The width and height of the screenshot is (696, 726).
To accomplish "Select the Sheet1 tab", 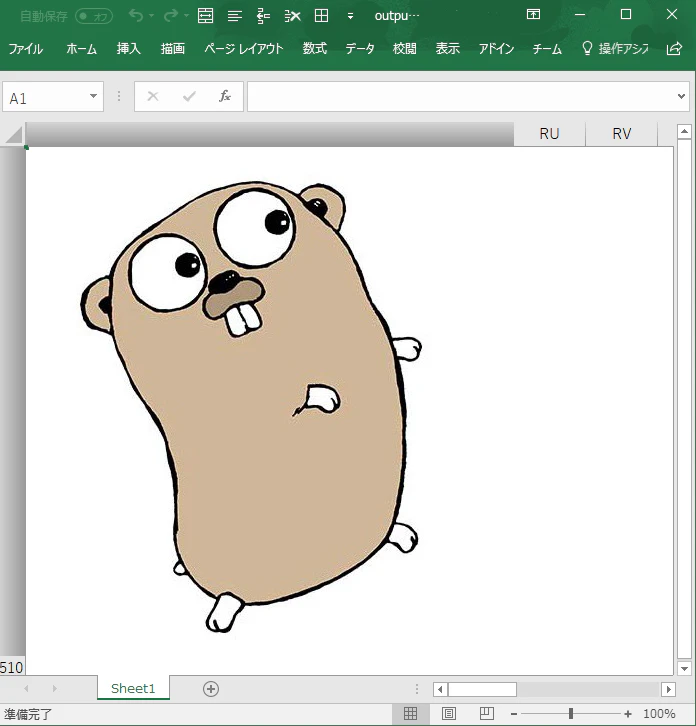I will point(133,688).
